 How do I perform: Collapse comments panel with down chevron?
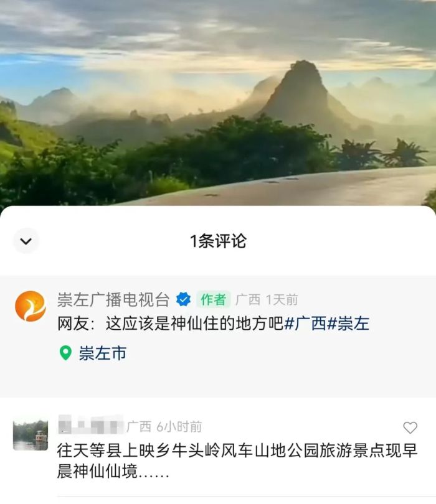[x=26, y=241]
